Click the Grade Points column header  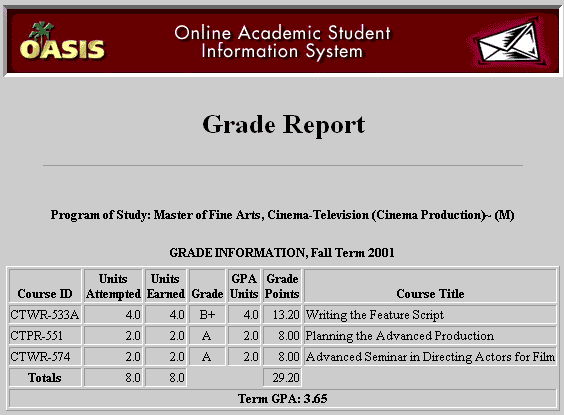pyautogui.click(x=282, y=286)
